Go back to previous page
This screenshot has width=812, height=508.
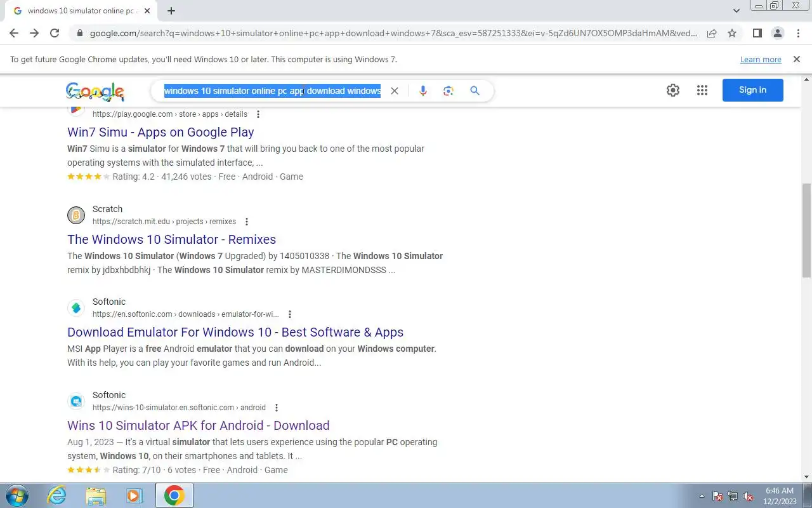tap(14, 33)
